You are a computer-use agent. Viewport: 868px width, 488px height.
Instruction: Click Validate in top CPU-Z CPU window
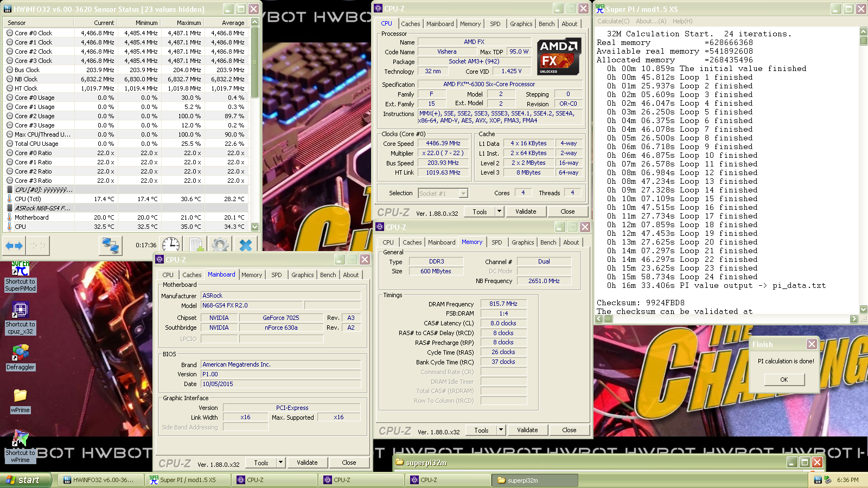coord(526,211)
